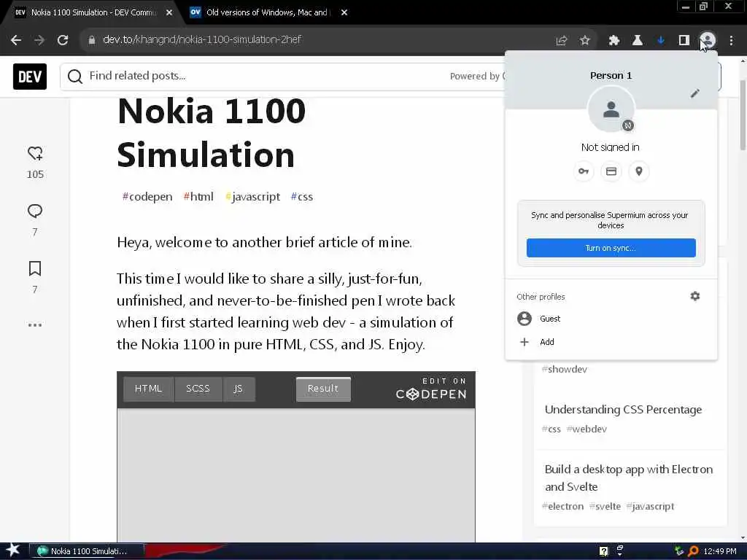Bookmark this page with the star icon

point(585,41)
